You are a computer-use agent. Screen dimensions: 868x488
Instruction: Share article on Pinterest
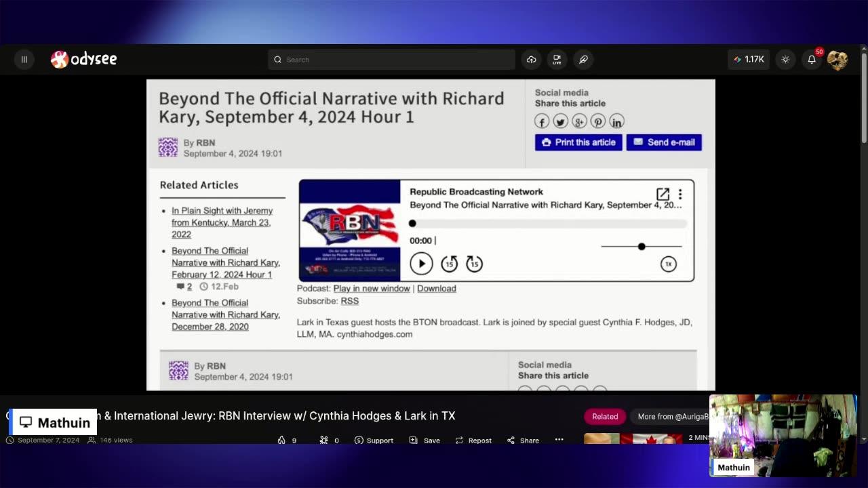(597, 121)
